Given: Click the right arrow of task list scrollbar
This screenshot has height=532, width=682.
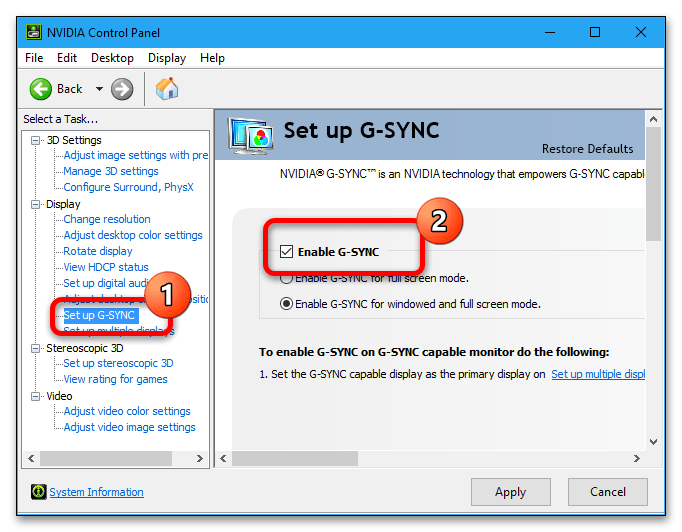Looking at the screenshot, I should (x=200, y=458).
